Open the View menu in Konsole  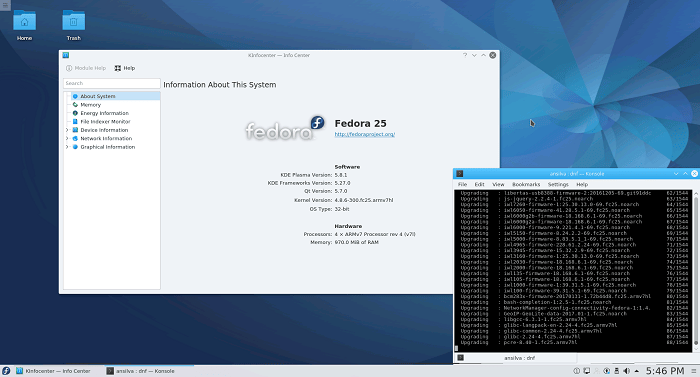click(x=498, y=184)
